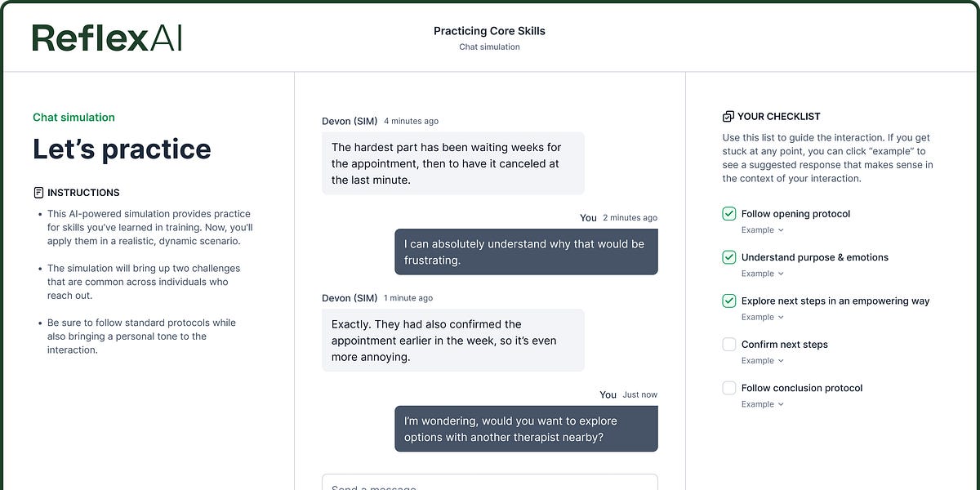The height and width of the screenshot is (490, 980).
Task: Click Devon's message about confirmed appointment
Action: click(x=452, y=341)
